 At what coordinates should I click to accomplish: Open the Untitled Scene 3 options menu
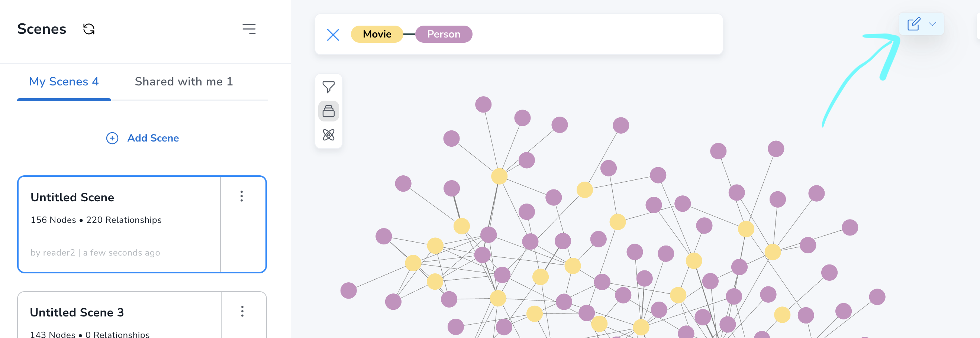(x=242, y=312)
